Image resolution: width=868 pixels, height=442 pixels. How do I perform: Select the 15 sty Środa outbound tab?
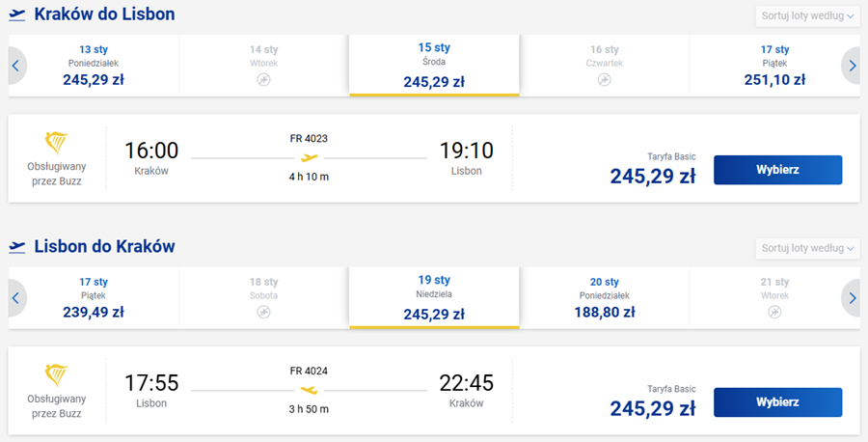click(434, 66)
